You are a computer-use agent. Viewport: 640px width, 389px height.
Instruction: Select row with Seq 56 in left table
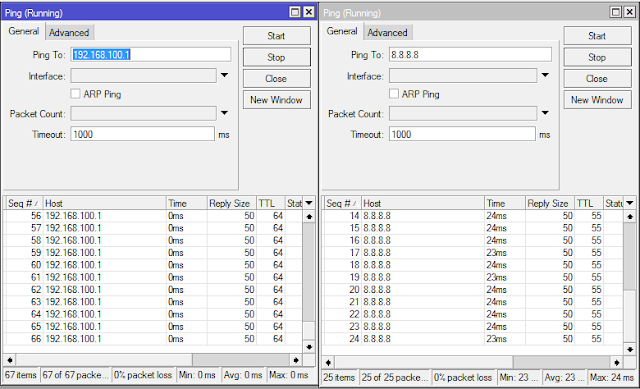tap(153, 216)
